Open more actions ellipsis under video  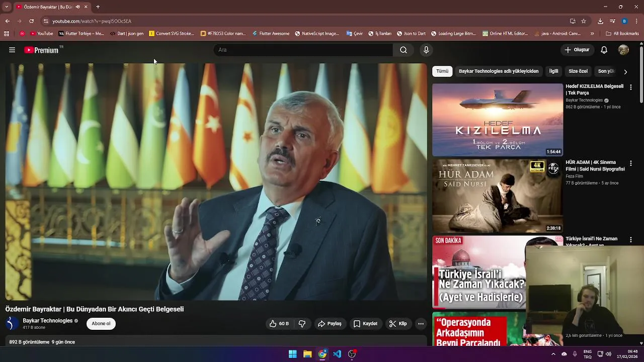[421, 324]
